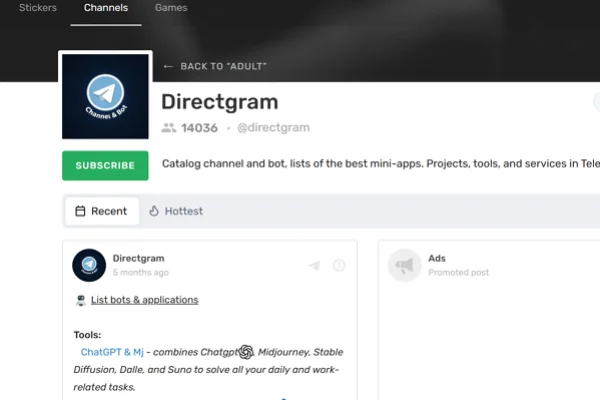This screenshot has height=400, width=600.
Task: Click the "Promoted post" label
Action: (x=458, y=273)
